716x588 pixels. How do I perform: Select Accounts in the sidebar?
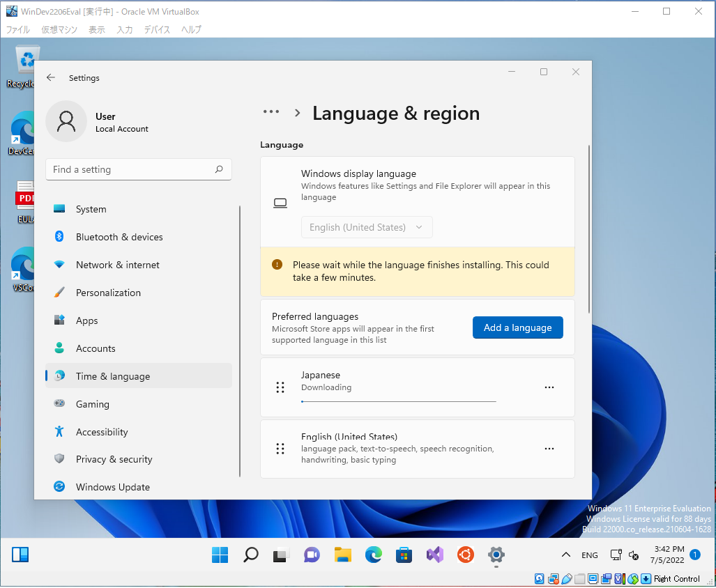point(139,348)
